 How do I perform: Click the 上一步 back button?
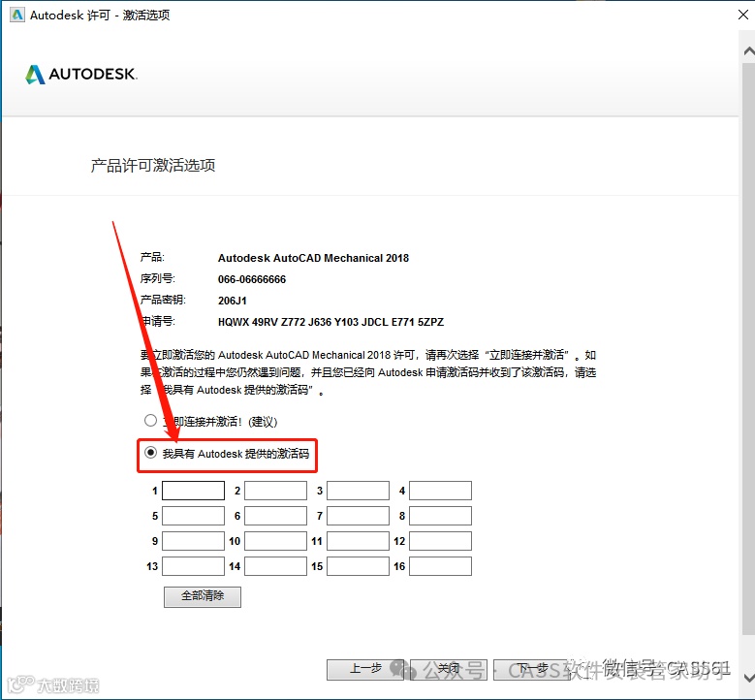(x=365, y=669)
